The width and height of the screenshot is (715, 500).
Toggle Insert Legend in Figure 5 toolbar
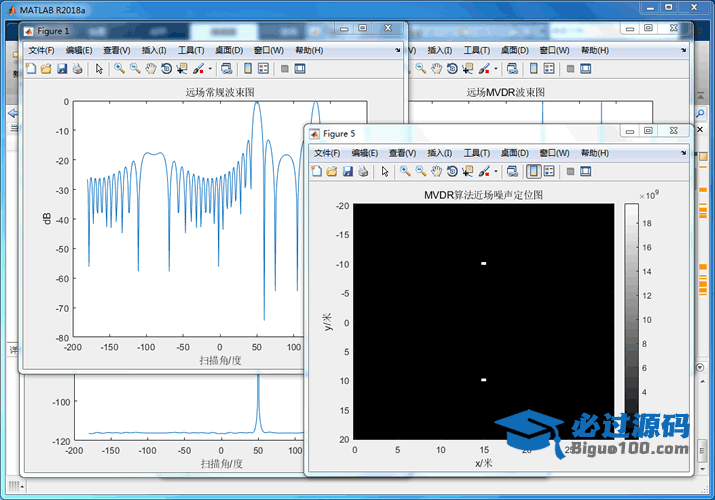tap(549, 171)
